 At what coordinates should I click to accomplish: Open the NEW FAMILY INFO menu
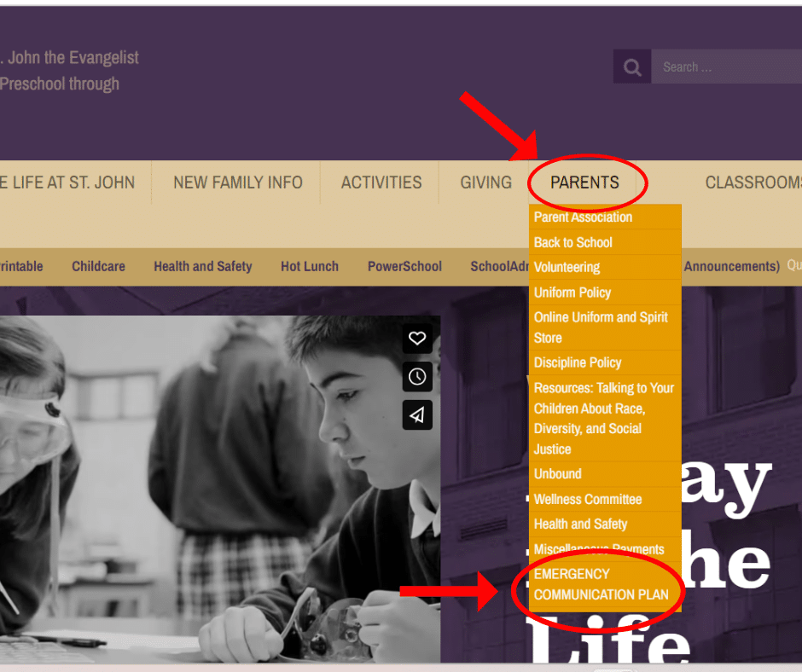point(238,182)
